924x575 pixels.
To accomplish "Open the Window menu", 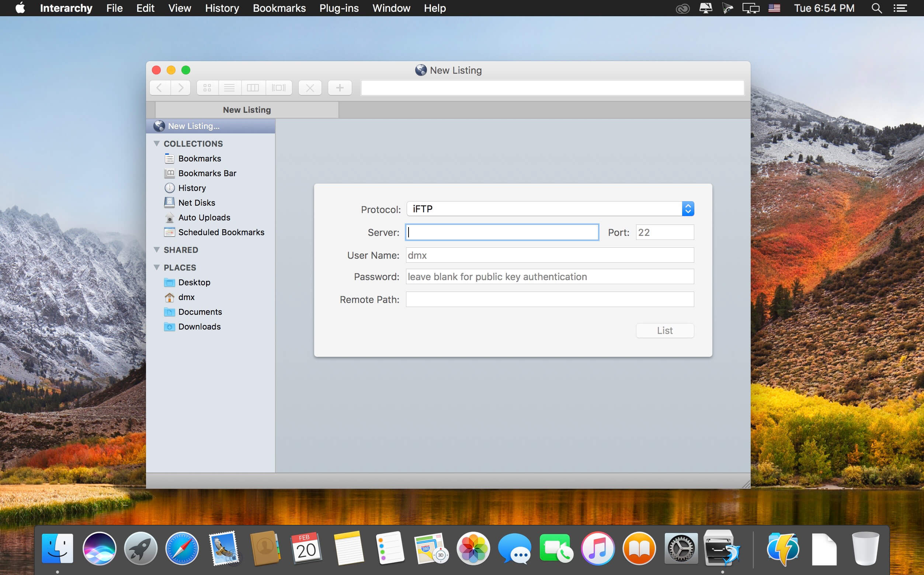I will pyautogui.click(x=391, y=8).
